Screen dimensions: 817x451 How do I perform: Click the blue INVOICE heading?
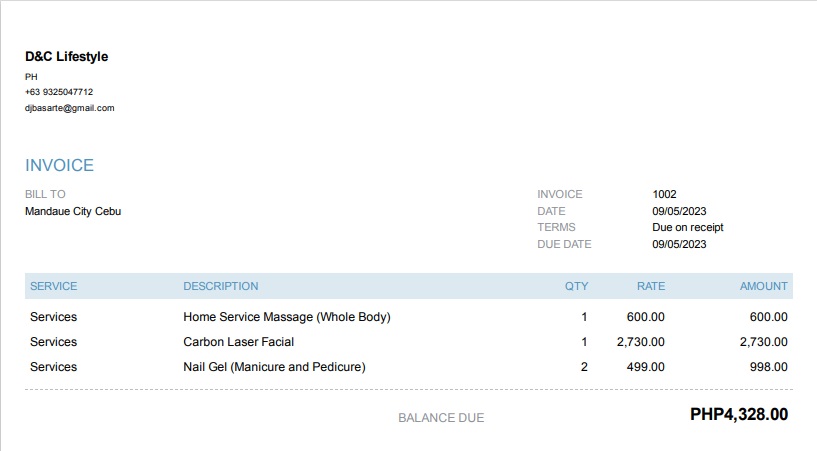(59, 166)
